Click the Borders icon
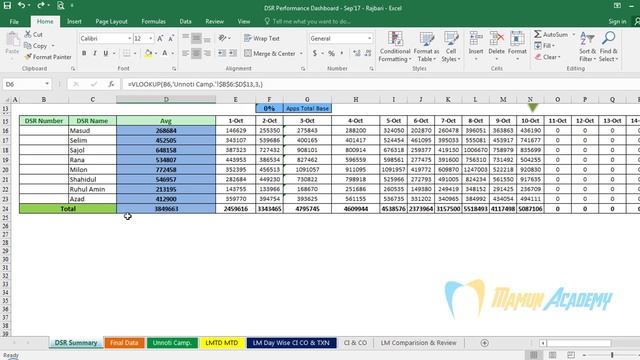The height and width of the screenshot is (360, 640). [127, 53]
